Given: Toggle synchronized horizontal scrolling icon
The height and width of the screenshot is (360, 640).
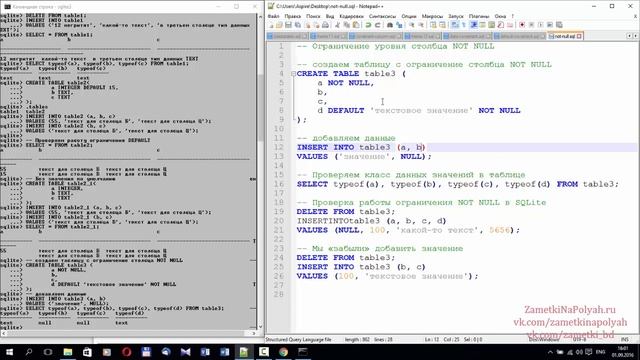Looking at the screenshot, I should pos(442,25).
